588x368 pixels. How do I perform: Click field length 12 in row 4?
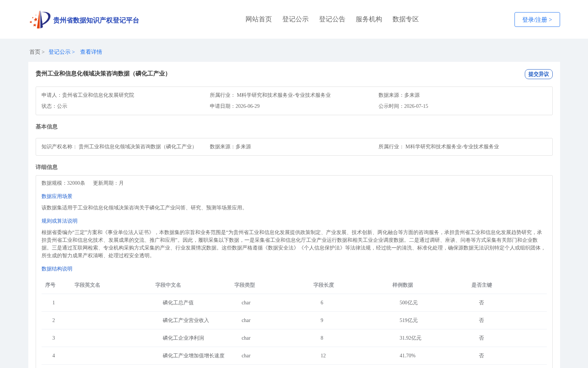pyautogui.click(x=323, y=355)
